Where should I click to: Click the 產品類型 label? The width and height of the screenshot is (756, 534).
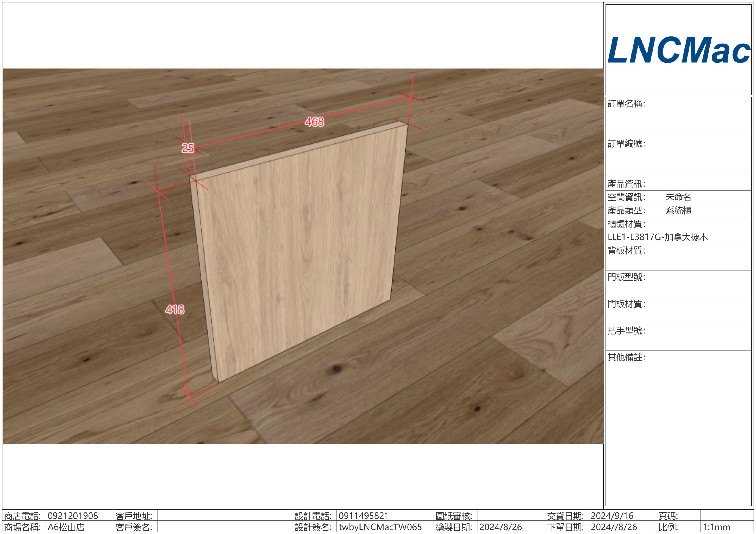click(626, 210)
